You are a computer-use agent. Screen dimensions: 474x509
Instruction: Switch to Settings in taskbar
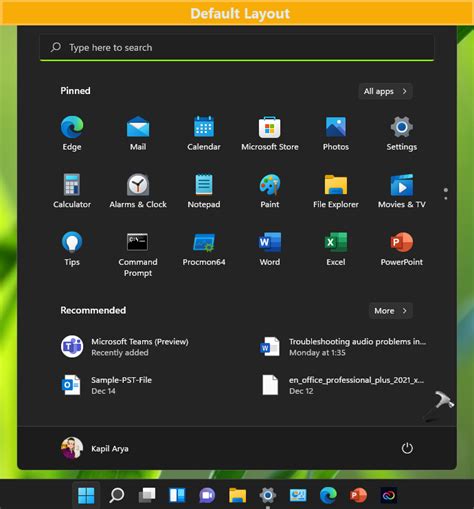(x=267, y=495)
